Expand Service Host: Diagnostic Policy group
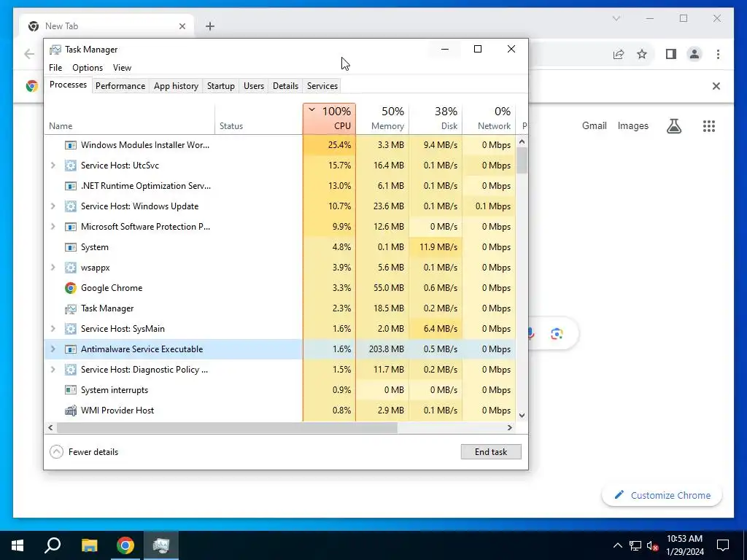 coord(53,370)
